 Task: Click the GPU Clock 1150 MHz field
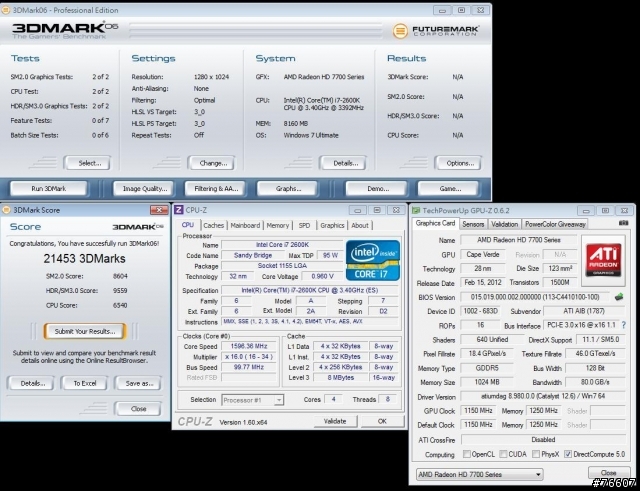coord(478,411)
